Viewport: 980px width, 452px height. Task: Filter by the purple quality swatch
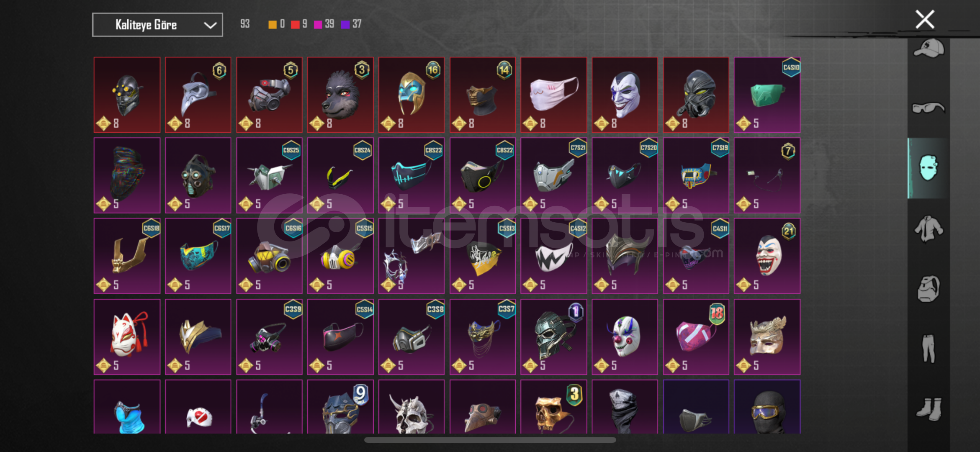click(x=345, y=24)
